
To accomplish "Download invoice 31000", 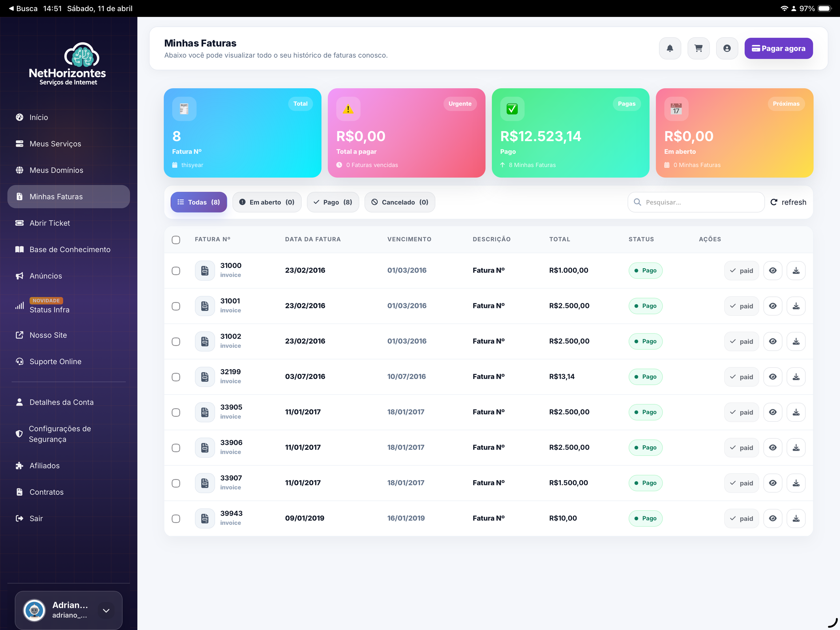I will (796, 270).
